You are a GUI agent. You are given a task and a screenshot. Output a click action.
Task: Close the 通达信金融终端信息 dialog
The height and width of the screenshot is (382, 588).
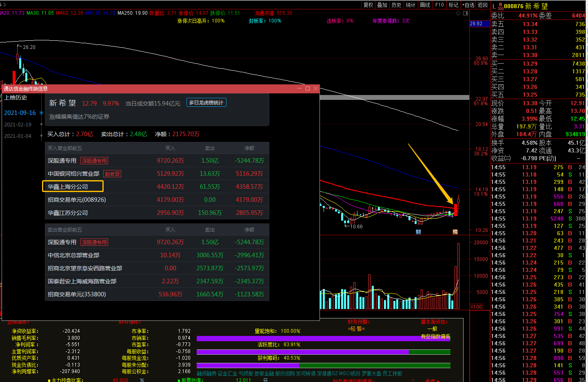pyautogui.click(x=316, y=88)
